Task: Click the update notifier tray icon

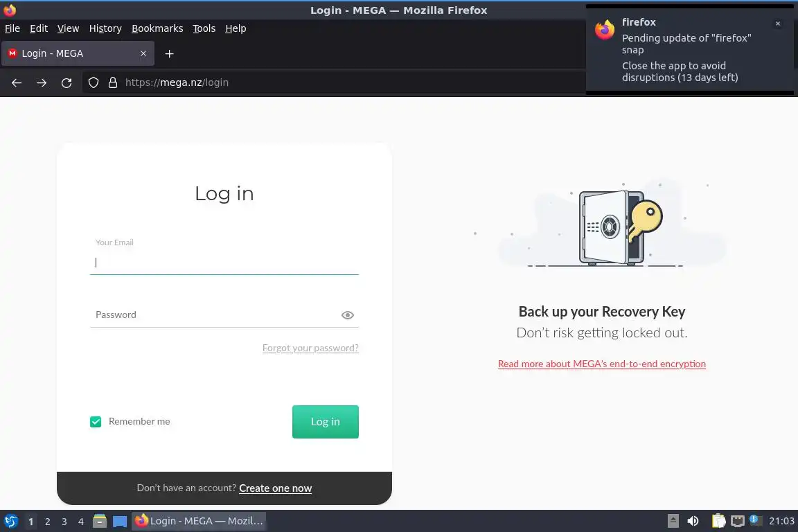Action: tap(756, 520)
